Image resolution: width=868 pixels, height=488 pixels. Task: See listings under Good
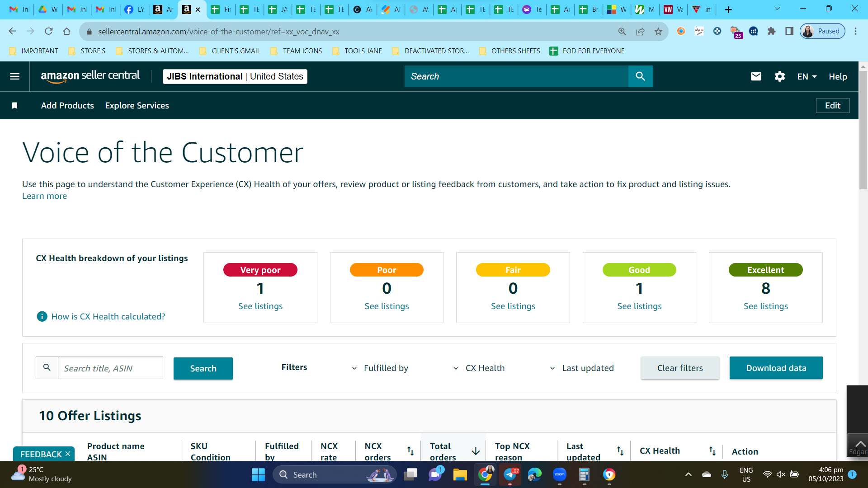click(x=639, y=306)
